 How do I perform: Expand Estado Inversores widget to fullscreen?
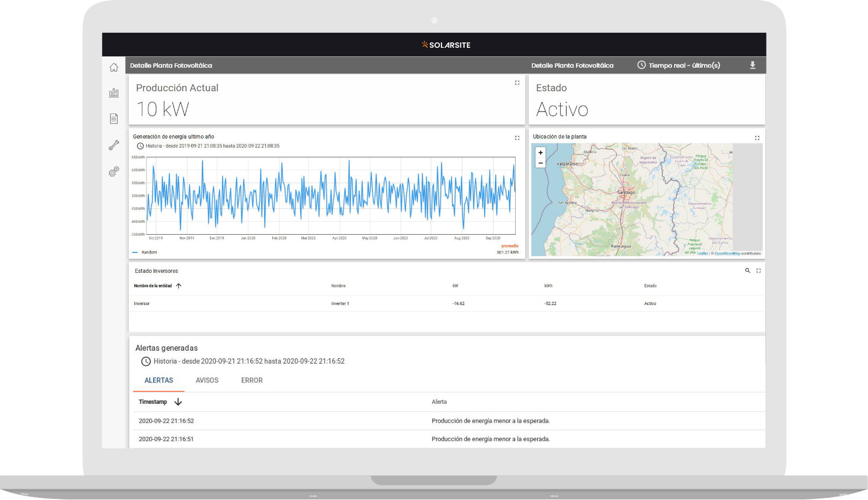pos(758,271)
